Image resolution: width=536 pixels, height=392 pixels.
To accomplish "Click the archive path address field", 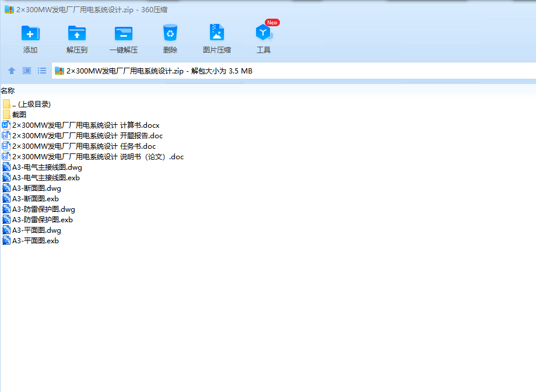I will pos(293,71).
